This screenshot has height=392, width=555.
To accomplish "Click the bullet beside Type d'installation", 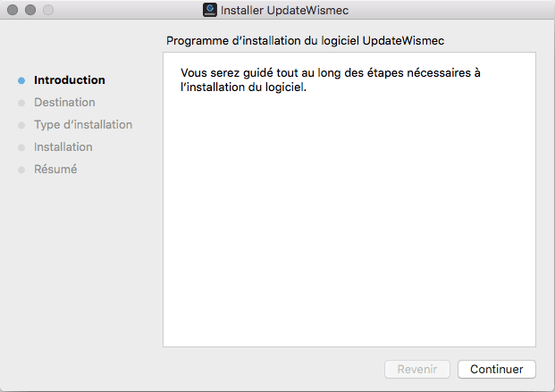I will [x=21, y=125].
